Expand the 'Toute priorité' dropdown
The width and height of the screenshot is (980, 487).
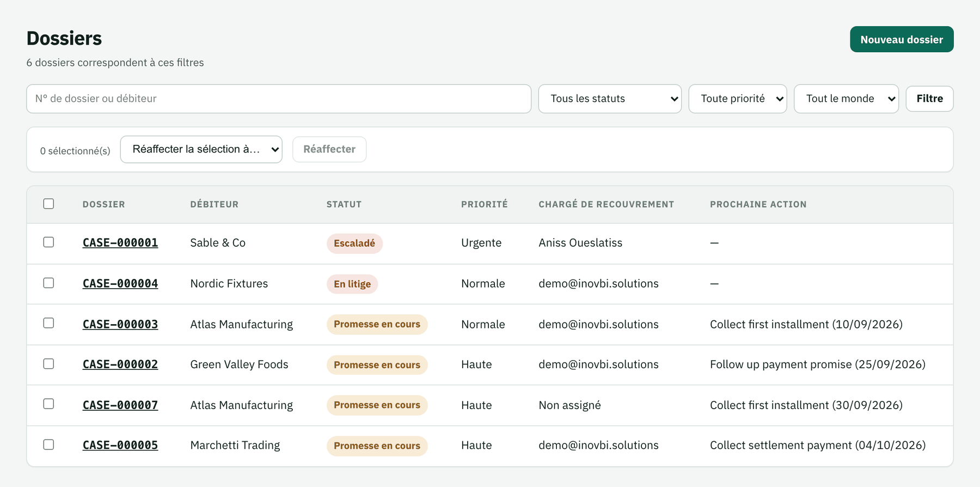click(738, 99)
